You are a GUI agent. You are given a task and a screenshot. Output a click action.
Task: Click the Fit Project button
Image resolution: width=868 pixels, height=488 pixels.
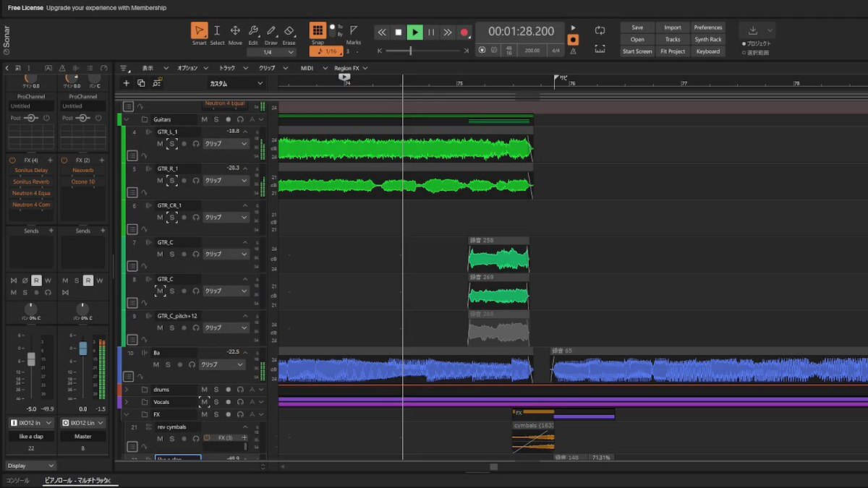(673, 51)
